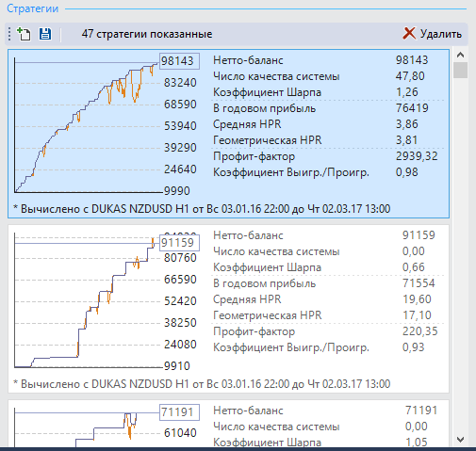Click the 9910 axis label on second chart
Image resolution: width=476 pixels, height=451 pixels.
pos(177,366)
